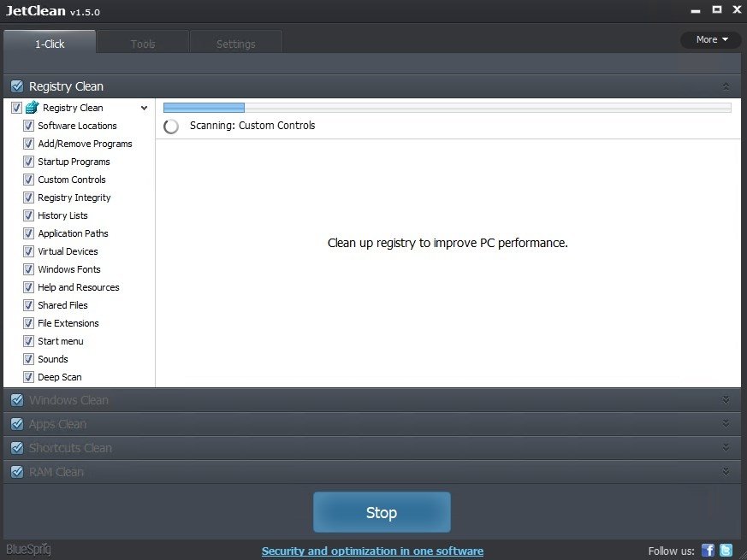Disable Custom Controls scanning checkbox
The width and height of the screenshot is (747, 560).
pos(28,180)
